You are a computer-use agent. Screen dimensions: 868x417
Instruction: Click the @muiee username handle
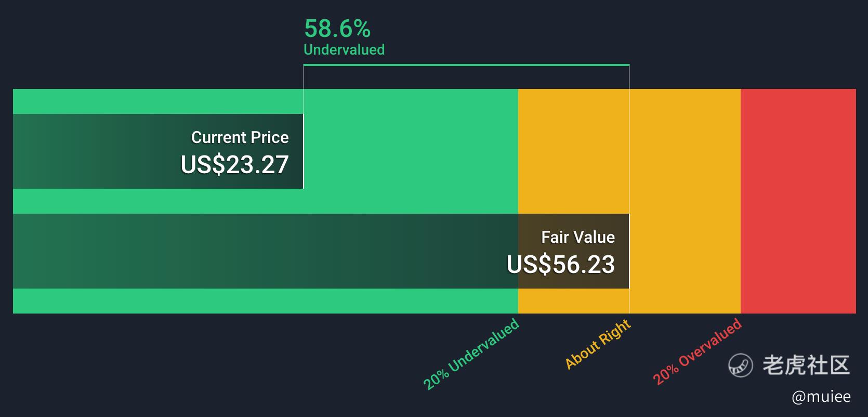click(x=821, y=397)
